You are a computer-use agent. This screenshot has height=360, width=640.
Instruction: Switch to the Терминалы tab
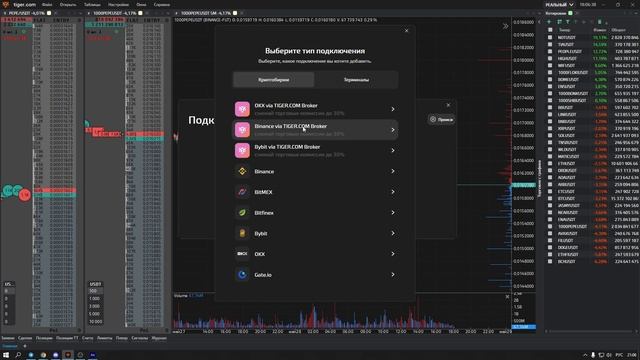pyautogui.click(x=356, y=80)
